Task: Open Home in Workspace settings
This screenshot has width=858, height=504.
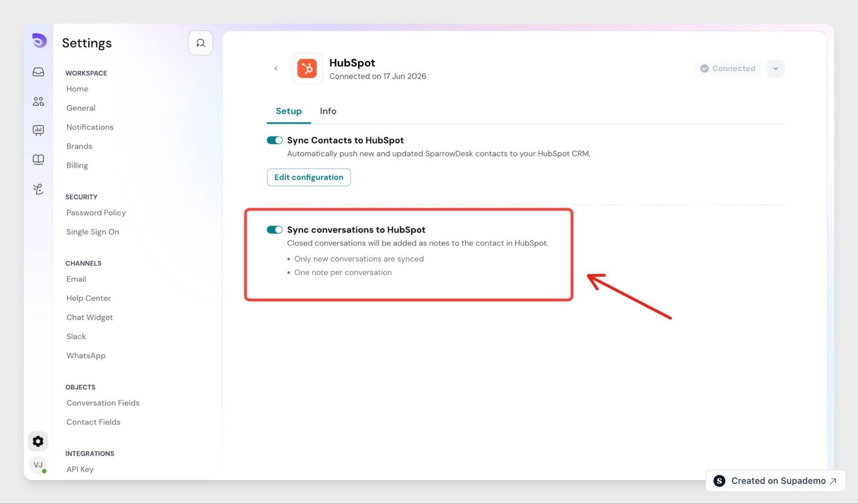Action: [x=77, y=89]
